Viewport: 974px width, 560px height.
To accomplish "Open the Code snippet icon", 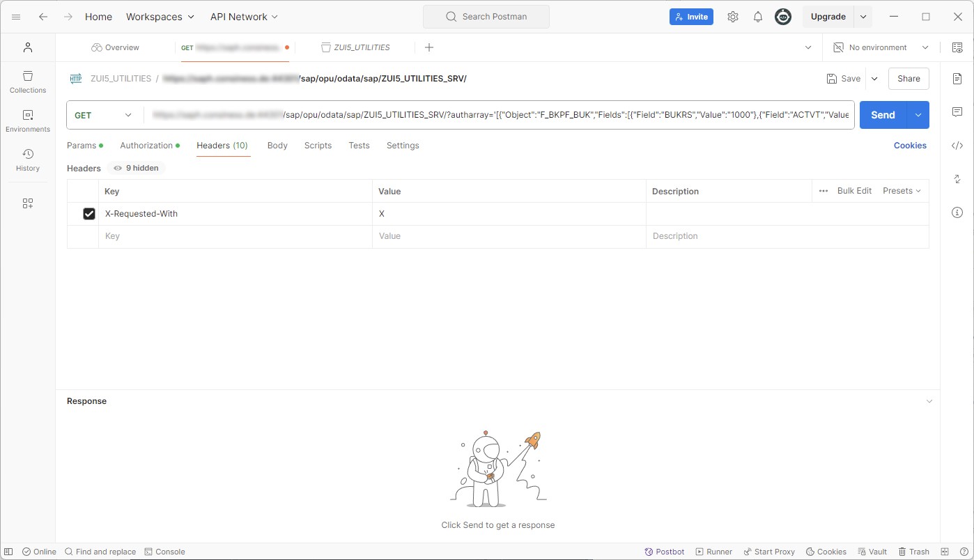I will (957, 146).
